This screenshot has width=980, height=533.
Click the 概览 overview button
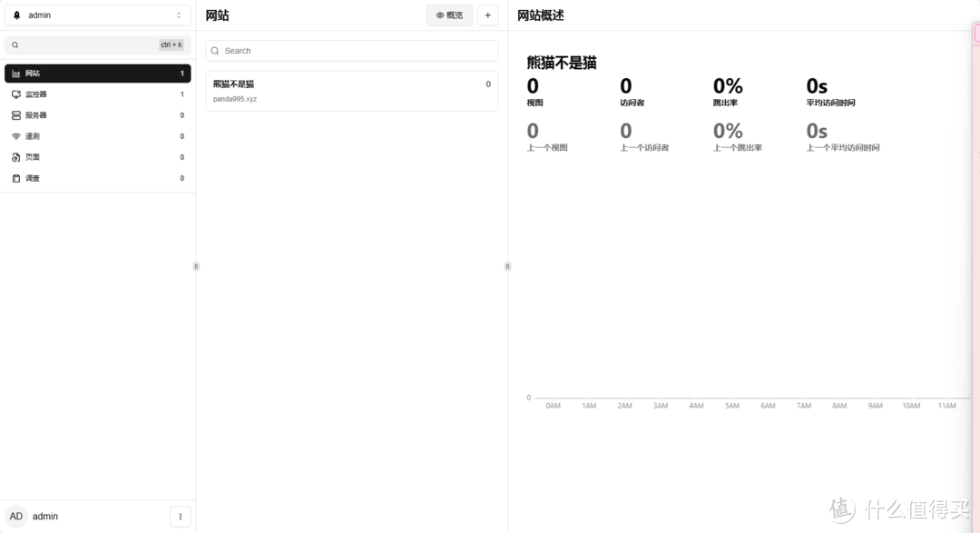click(449, 15)
